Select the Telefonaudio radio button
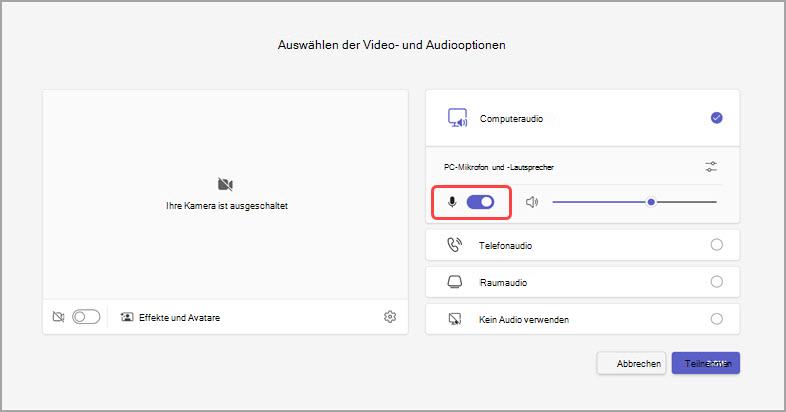Viewport: 786px width, 412px height. [x=717, y=245]
